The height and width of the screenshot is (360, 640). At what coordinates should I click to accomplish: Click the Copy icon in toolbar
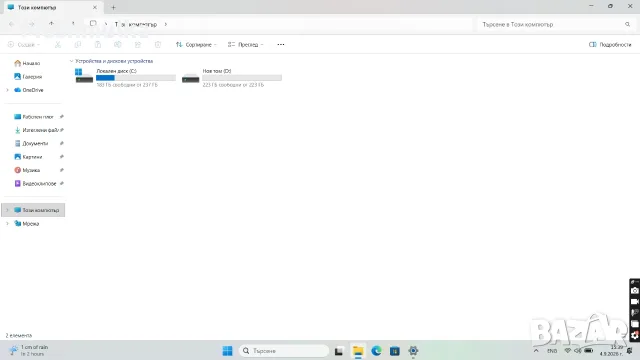(78, 44)
